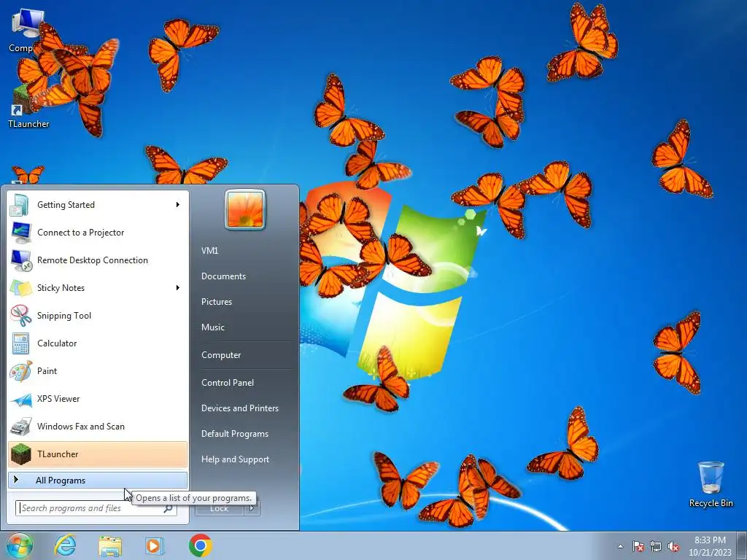This screenshot has width=747, height=560.
Task: Click the taskbar clock and date
Action: [709, 546]
